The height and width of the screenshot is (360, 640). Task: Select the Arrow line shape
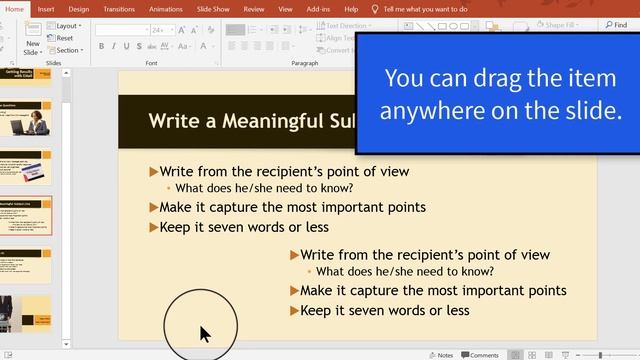coord(431,26)
